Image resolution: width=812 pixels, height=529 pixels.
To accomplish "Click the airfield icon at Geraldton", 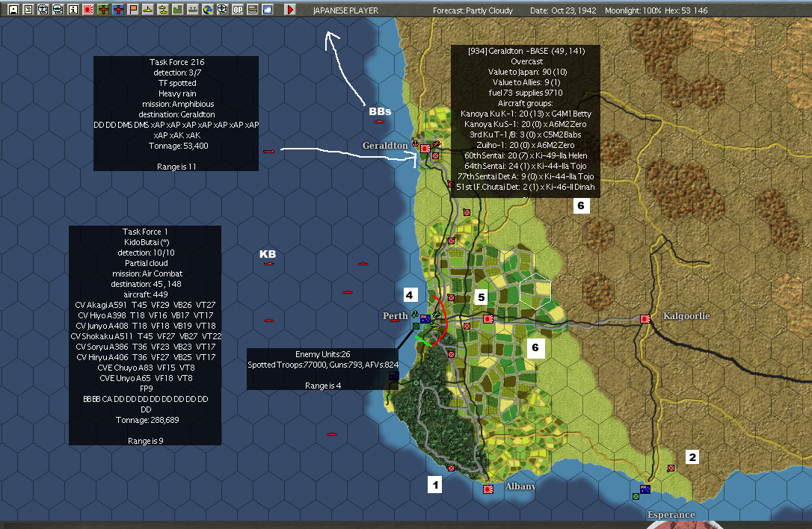I will click(437, 144).
